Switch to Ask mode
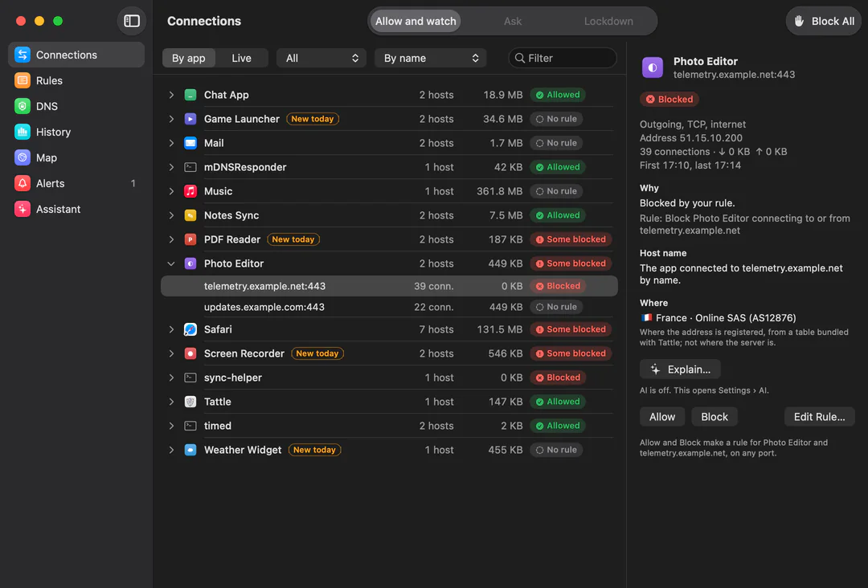The width and height of the screenshot is (868, 588). (x=513, y=21)
